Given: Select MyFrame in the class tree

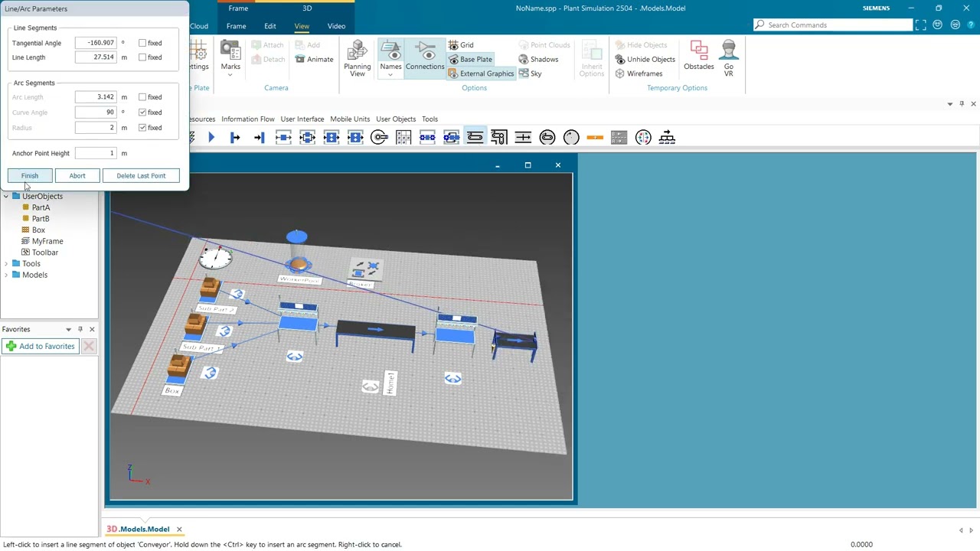Looking at the screenshot, I should pyautogui.click(x=47, y=241).
